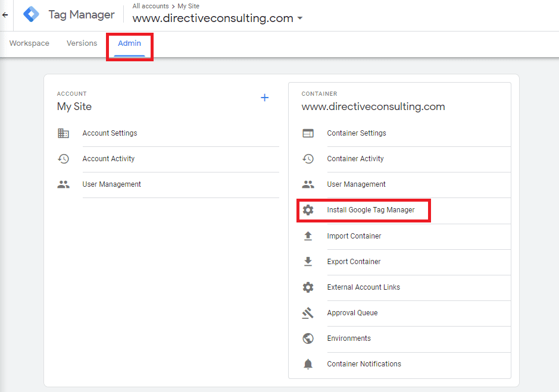Screen dimensions: 559x392
Task: Click the Tag Manager title text
Action: point(82,15)
